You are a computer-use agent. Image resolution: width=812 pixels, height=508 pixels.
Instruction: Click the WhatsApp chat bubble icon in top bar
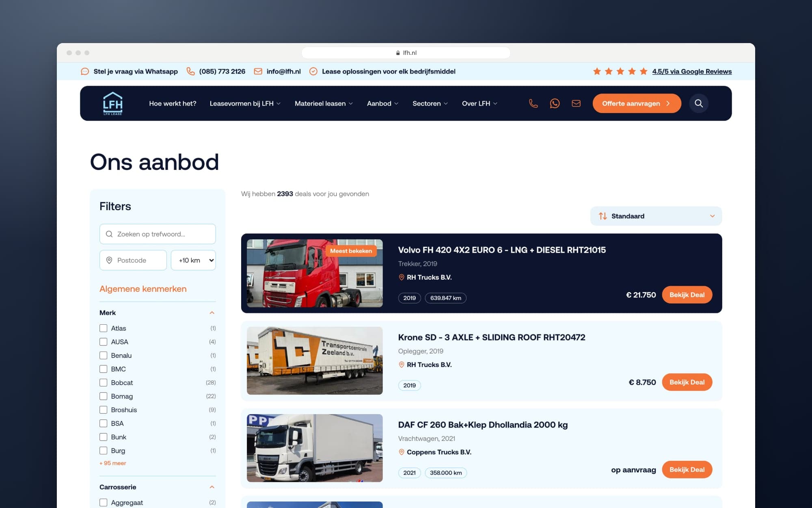tap(85, 72)
